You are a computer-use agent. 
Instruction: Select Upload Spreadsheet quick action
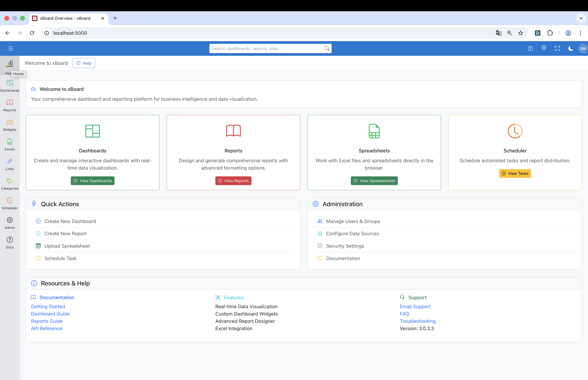163,246
